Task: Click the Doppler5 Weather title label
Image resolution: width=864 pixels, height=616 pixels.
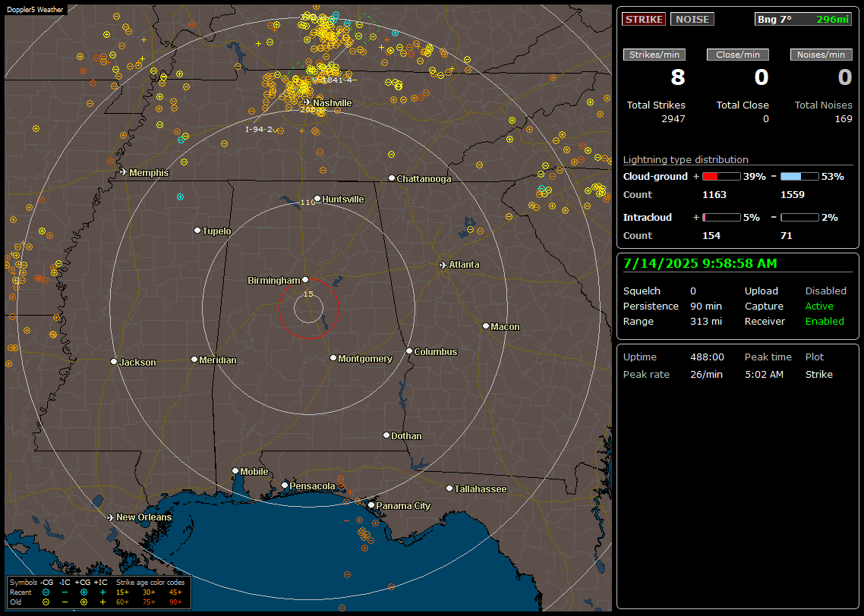Action: (x=35, y=9)
